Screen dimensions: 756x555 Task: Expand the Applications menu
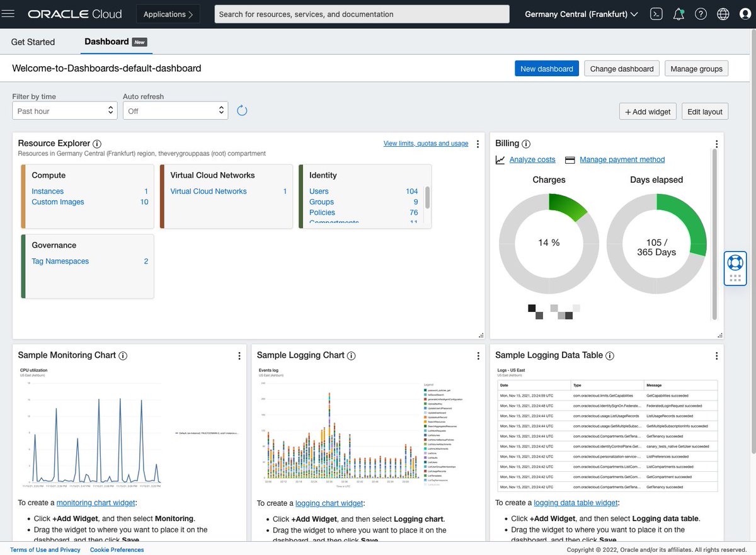tap(168, 14)
